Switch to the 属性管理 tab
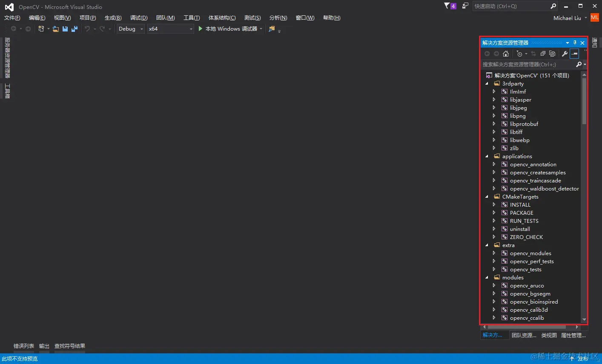 click(573, 336)
